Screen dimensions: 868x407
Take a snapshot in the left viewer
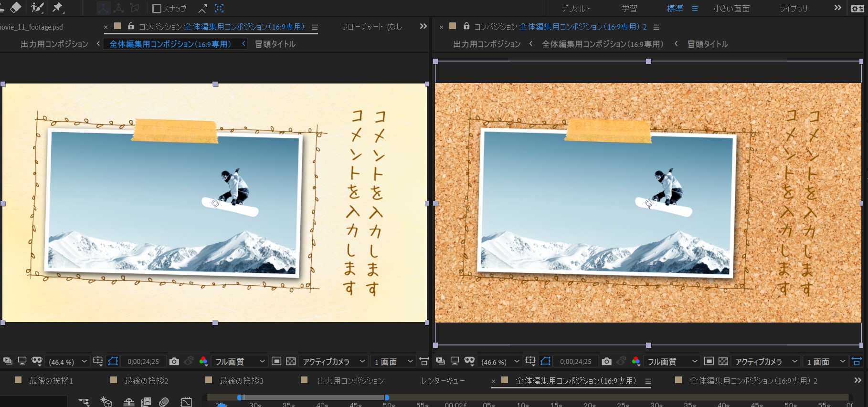pos(174,362)
